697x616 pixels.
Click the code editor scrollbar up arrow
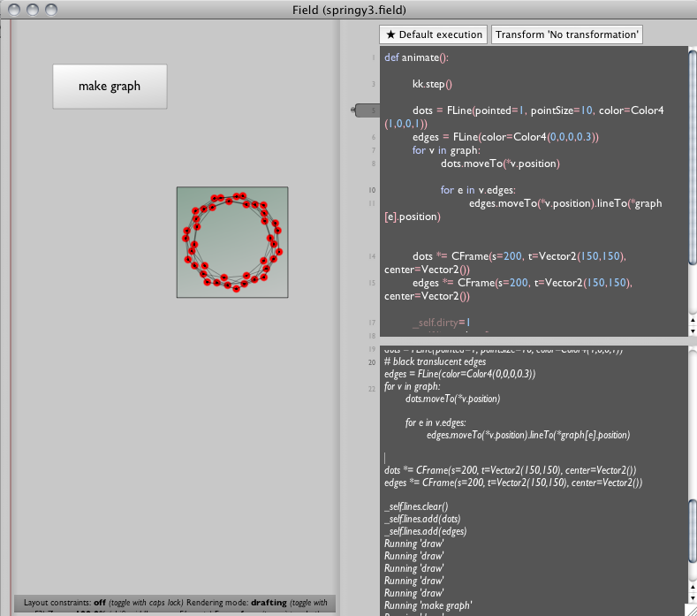coord(692,321)
